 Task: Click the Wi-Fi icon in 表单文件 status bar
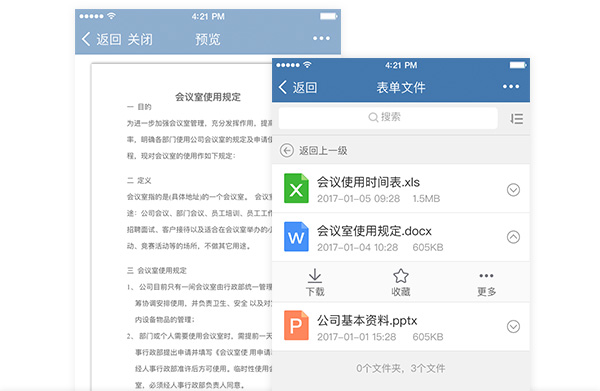(307, 65)
